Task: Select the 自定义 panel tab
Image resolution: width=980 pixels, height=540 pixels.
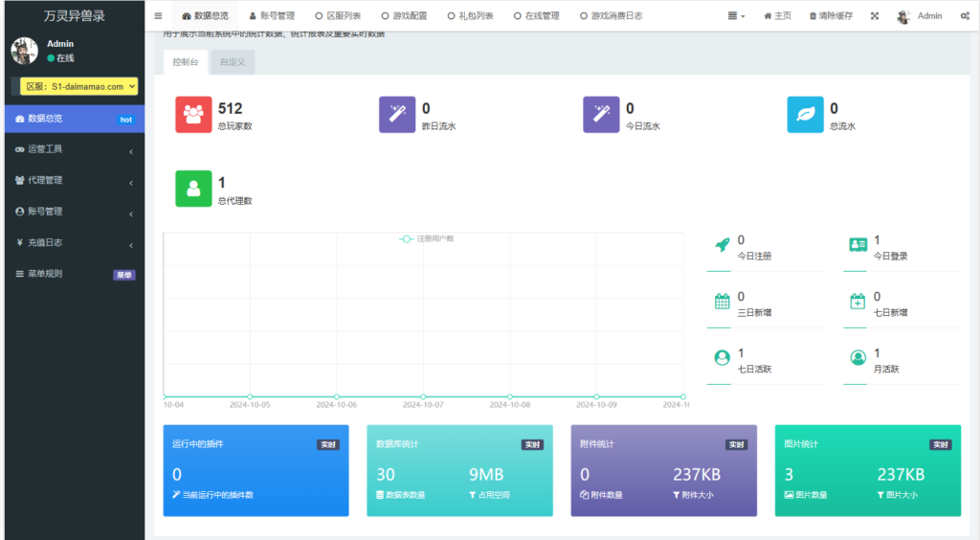Action: pyautogui.click(x=233, y=62)
